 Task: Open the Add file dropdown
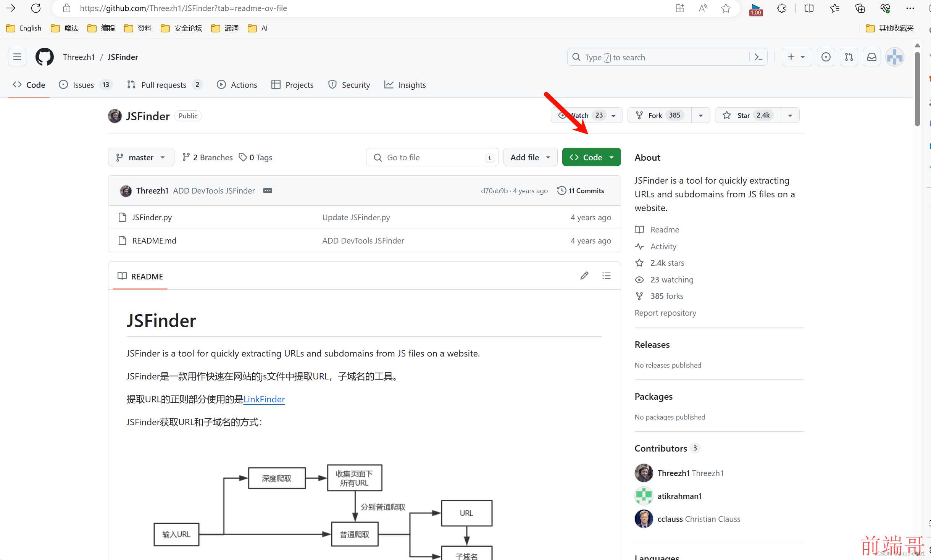coord(530,157)
